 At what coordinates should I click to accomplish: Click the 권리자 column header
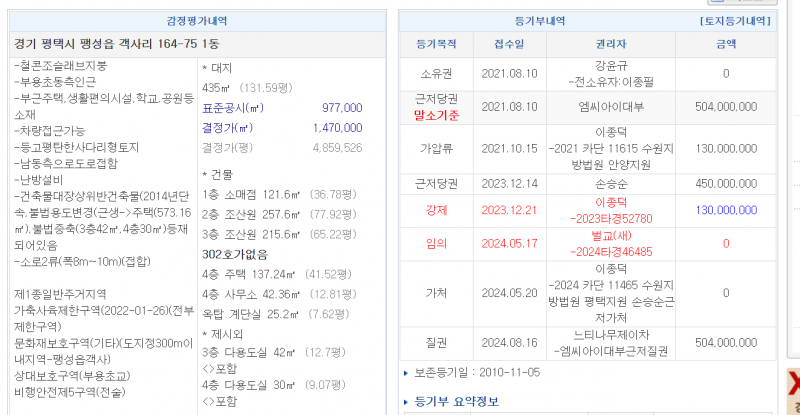[610, 44]
